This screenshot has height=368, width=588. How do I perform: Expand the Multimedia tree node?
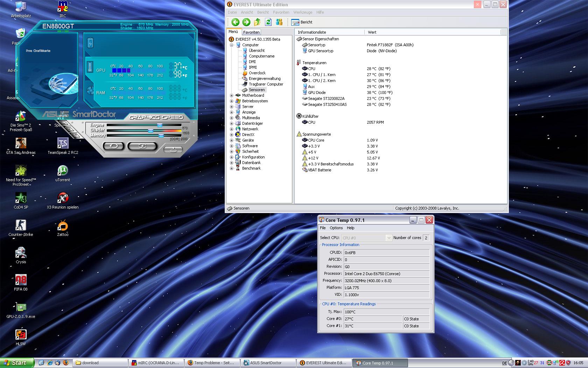coord(231,118)
